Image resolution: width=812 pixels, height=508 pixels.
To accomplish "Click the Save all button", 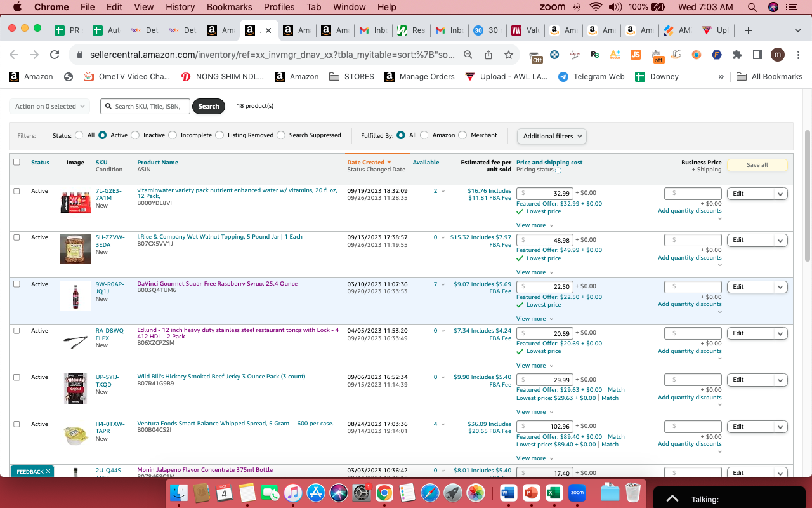I will click(x=757, y=165).
